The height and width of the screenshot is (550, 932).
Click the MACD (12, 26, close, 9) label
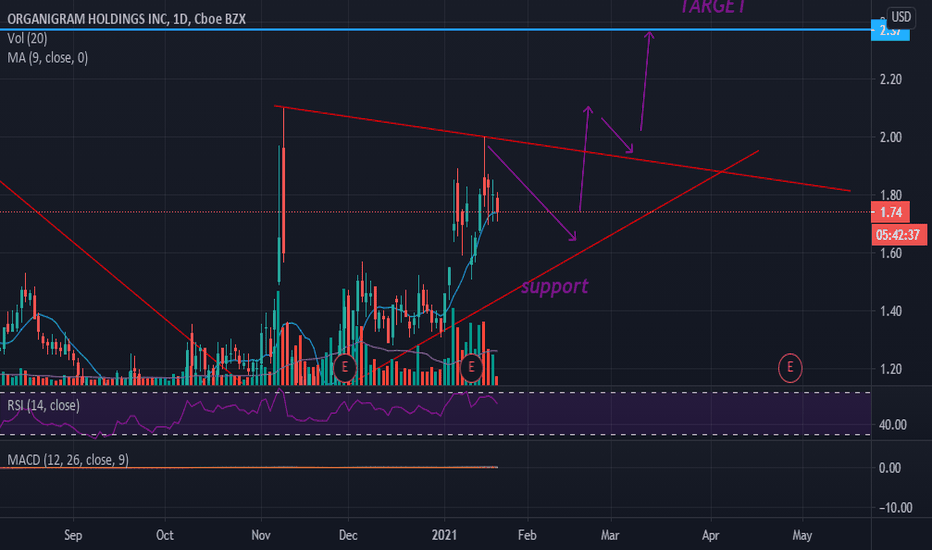point(68,460)
